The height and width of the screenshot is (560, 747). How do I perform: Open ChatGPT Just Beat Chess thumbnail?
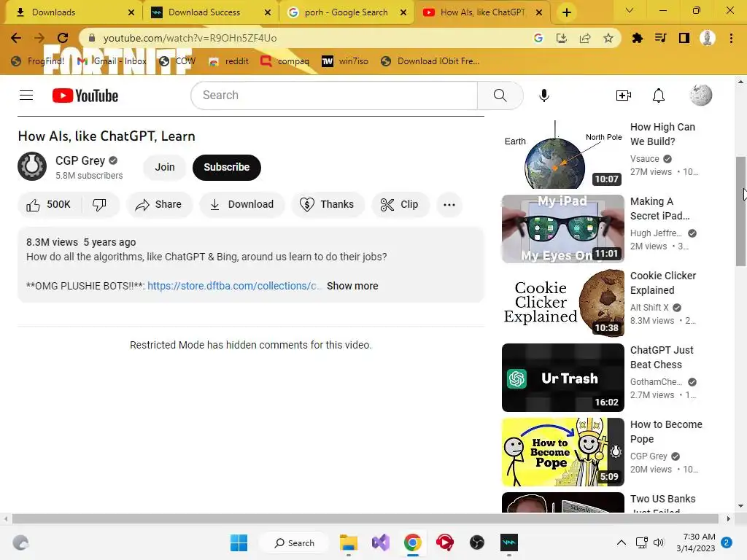coord(562,377)
